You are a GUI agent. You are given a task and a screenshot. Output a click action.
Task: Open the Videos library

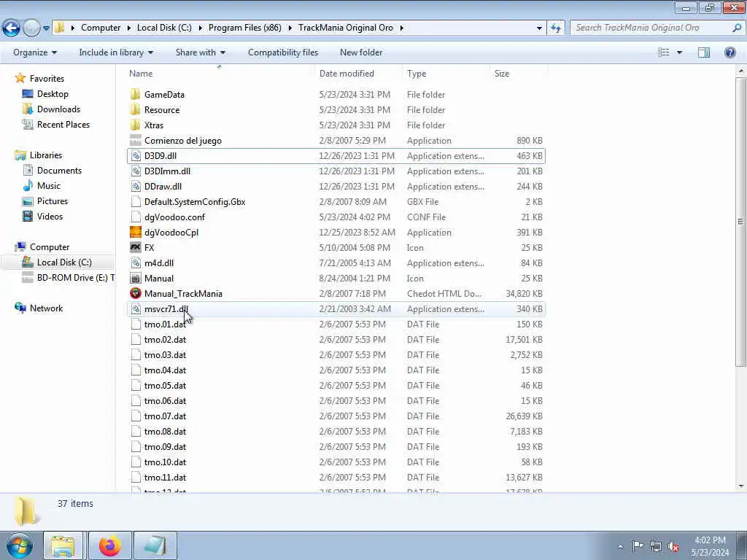click(x=50, y=216)
